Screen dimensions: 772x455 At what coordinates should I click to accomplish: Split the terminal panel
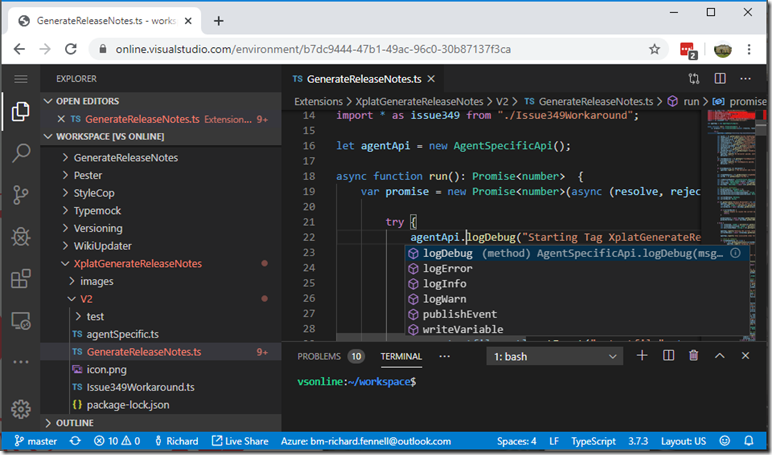pos(668,356)
